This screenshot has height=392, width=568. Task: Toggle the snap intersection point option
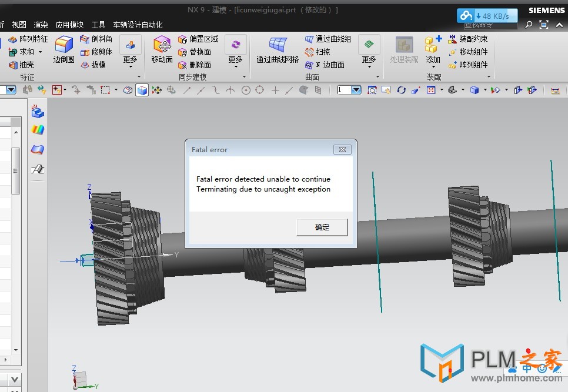[230, 90]
